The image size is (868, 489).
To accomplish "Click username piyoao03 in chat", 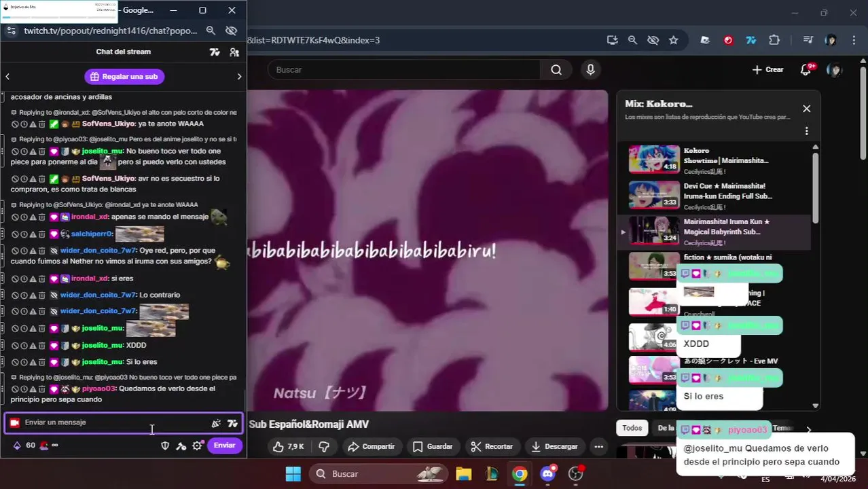I will click(x=99, y=389).
